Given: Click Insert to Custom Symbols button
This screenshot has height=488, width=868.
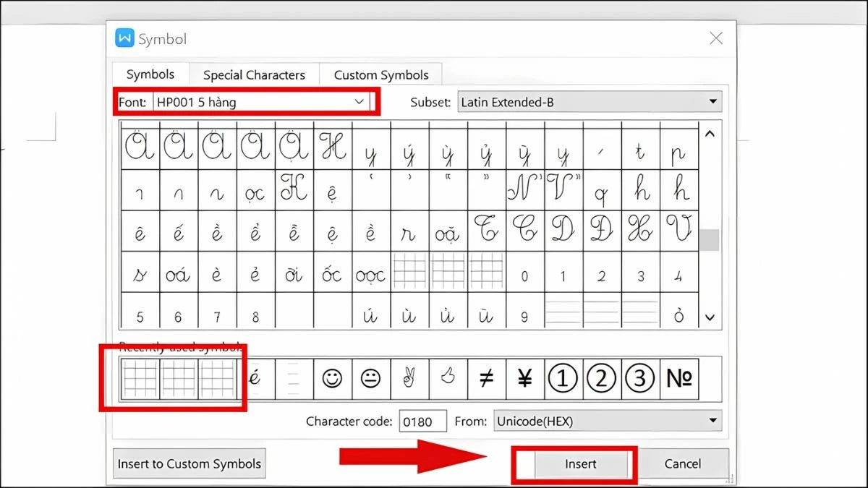Looking at the screenshot, I should pyautogui.click(x=190, y=463).
